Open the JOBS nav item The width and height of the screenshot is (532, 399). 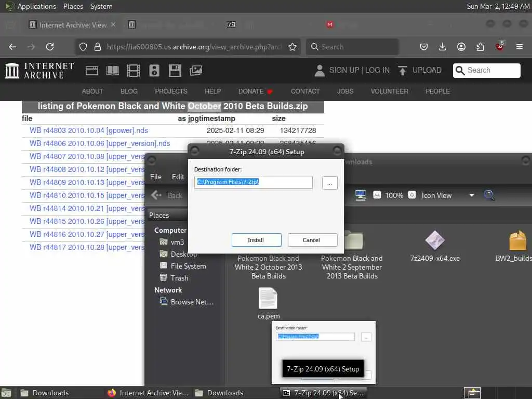pos(345,91)
